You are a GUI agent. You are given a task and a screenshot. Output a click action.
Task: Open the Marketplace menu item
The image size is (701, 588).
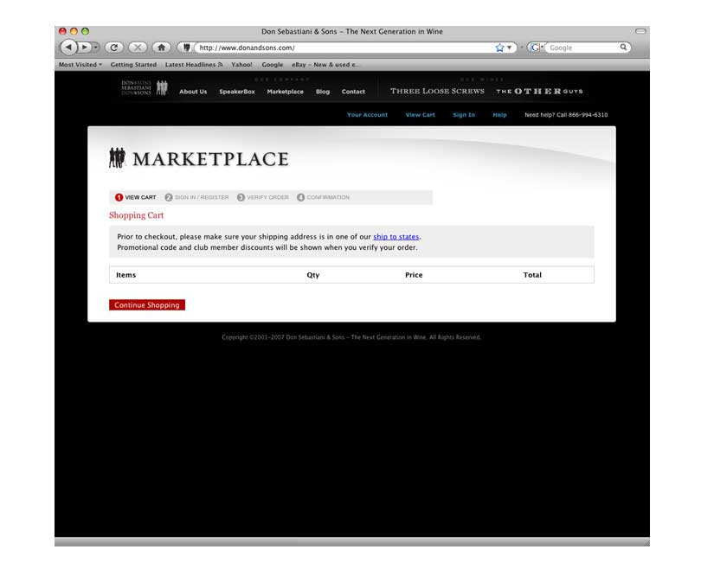(x=286, y=92)
